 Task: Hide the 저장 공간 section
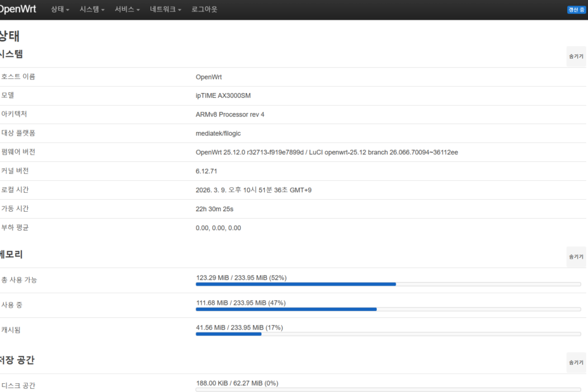point(576,362)
